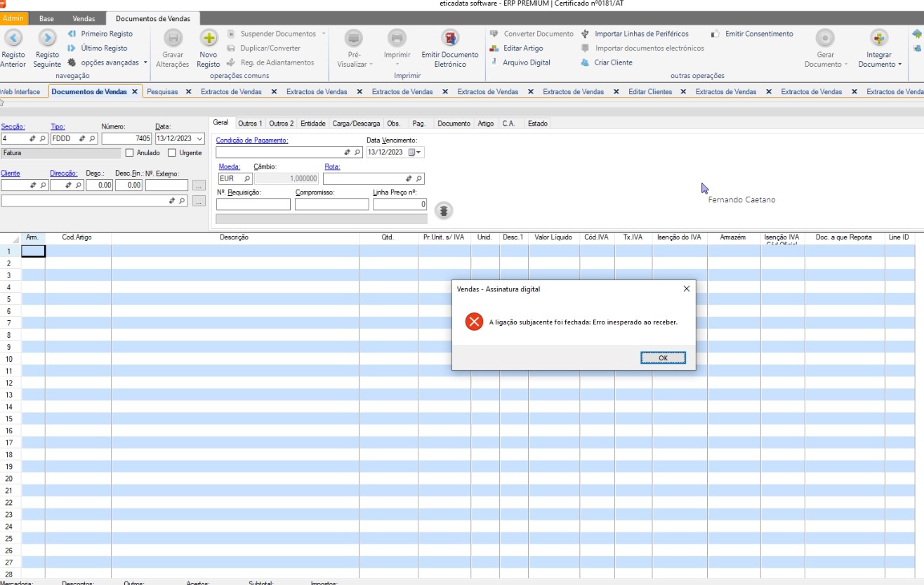The height and width of the screenshot is (585, 924).
Task: Click the Registo Seguinte arrow icon
Action: point(47,38)
